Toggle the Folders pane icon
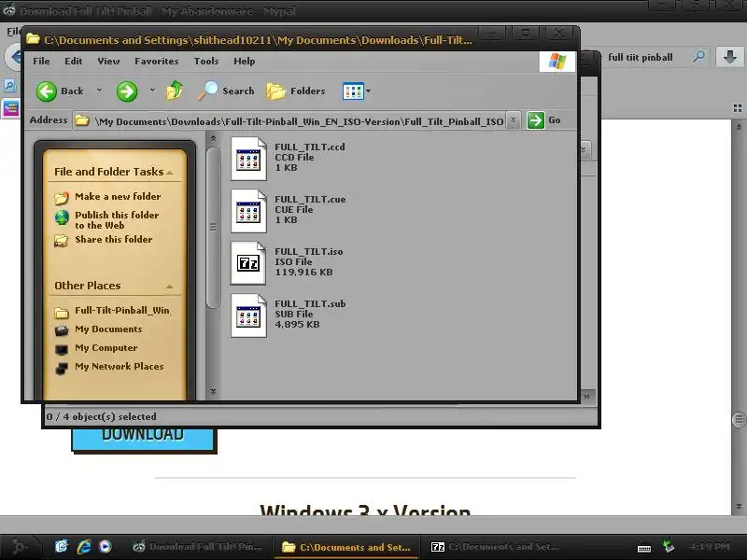747x560 pixels. [x=275, y=91]
